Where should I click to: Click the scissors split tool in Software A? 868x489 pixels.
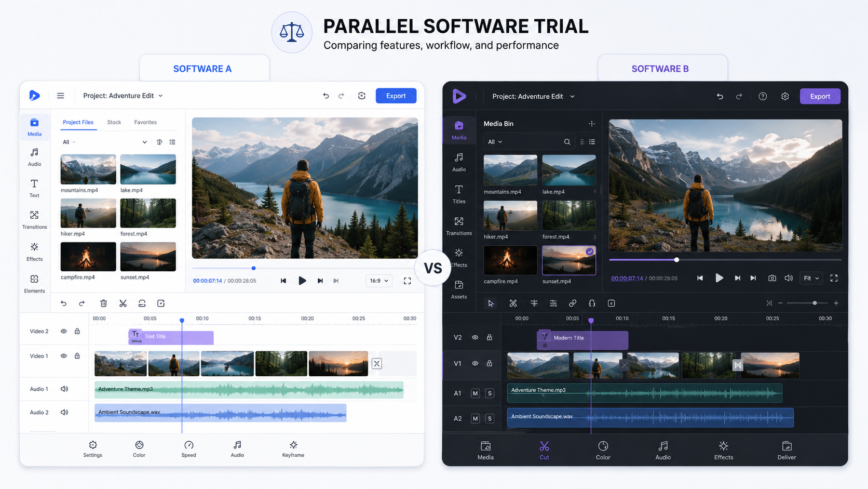123,303
